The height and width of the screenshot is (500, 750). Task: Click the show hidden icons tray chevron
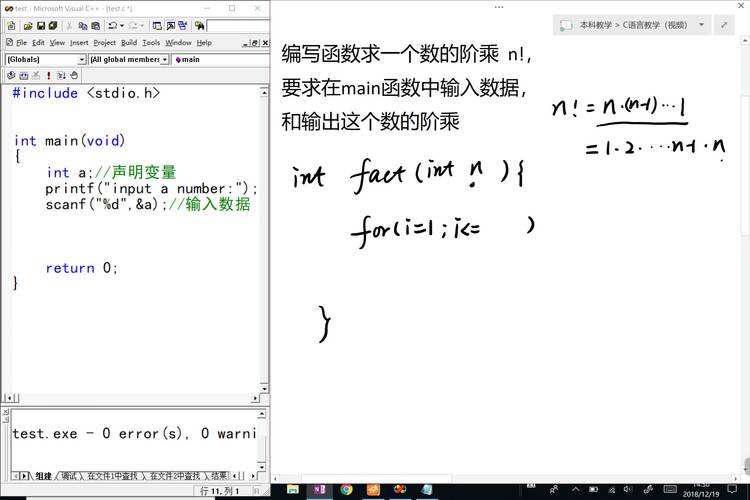click(575, 489)
